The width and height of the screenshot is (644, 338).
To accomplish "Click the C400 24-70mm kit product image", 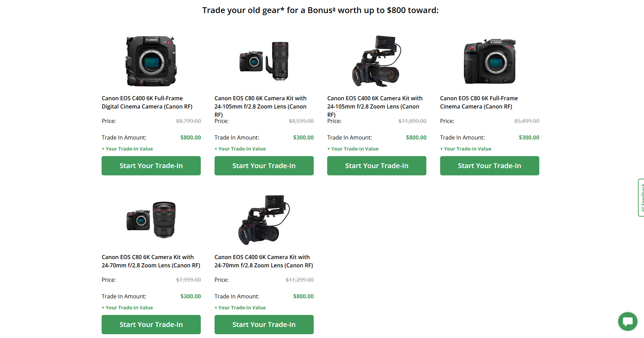I will 264,220.
